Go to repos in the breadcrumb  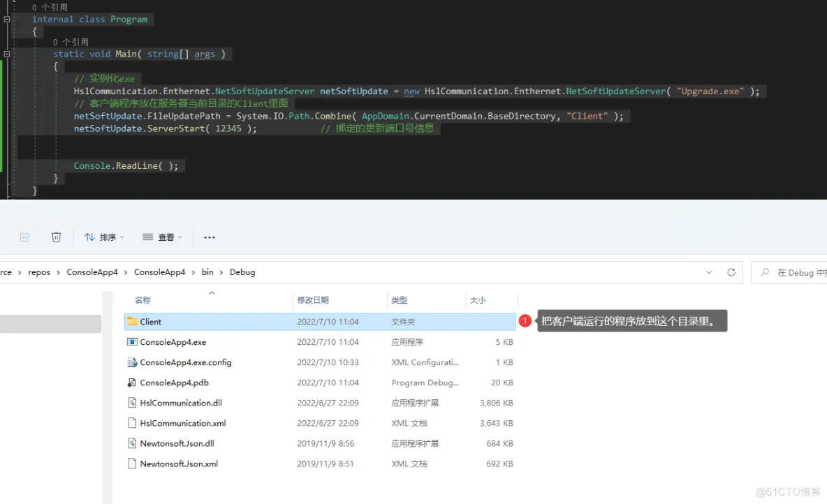(x=39, y=272)
